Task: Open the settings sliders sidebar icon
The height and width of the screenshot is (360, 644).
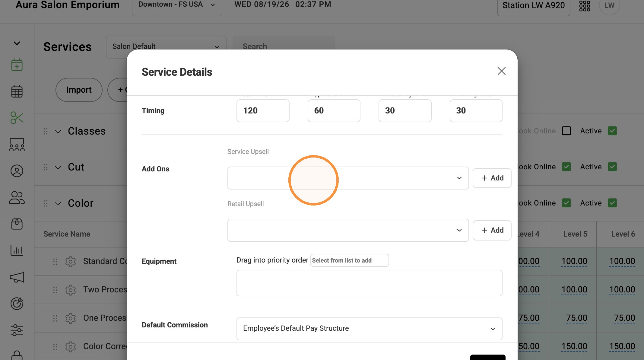Action: [x=17, y=330]
